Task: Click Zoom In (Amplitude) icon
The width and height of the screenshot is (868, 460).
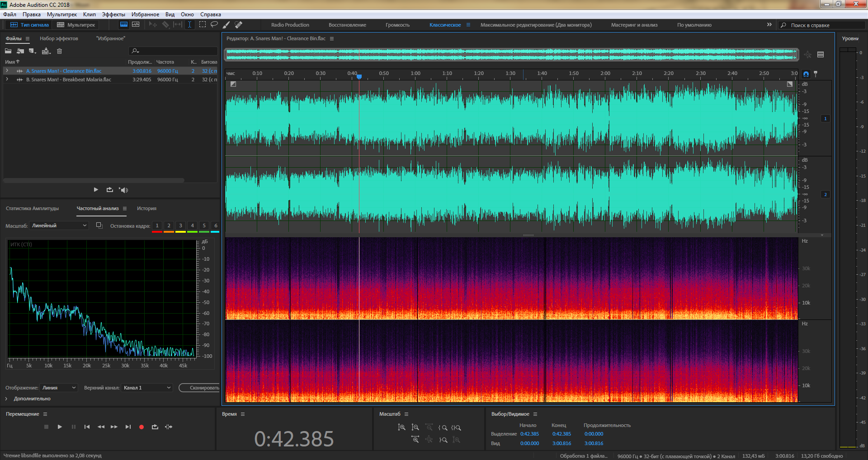Action: tap(401, 427)
